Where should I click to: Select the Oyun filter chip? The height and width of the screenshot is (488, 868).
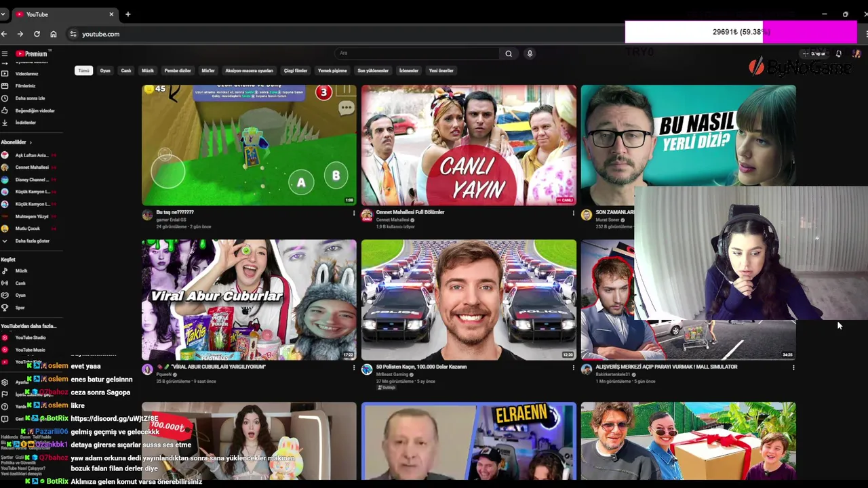coord(105,70)
